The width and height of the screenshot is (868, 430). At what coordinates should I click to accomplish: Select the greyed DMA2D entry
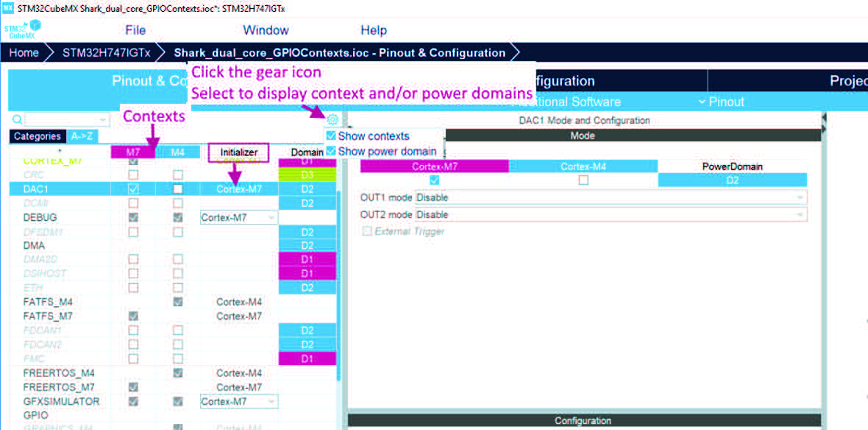pyautogui.click(x=41, y=260)
